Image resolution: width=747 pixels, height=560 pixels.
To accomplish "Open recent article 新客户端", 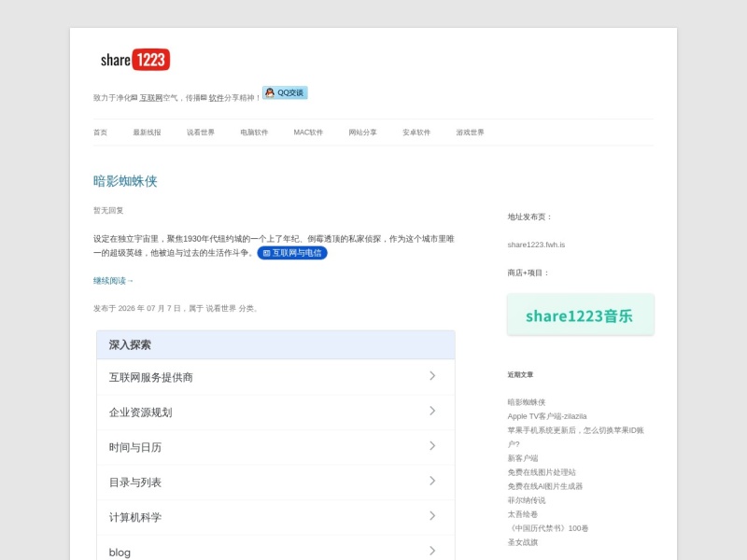I will [523, 458].
